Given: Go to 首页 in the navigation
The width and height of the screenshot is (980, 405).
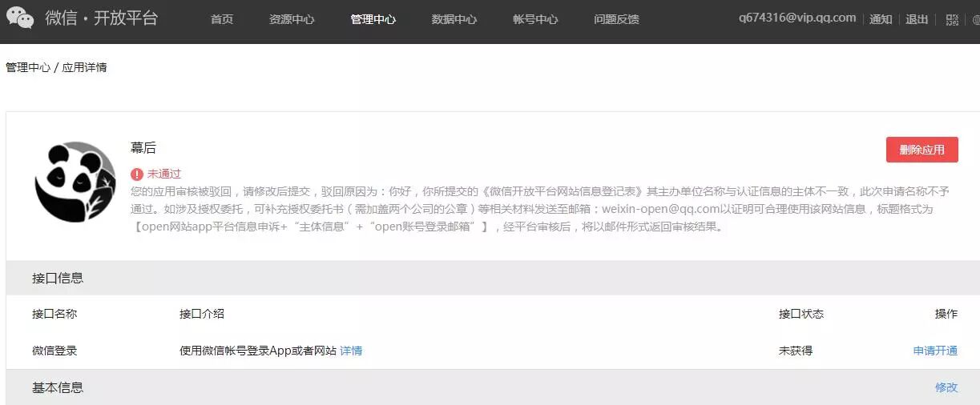Looking at the screenshot, I should click(222, 19).
